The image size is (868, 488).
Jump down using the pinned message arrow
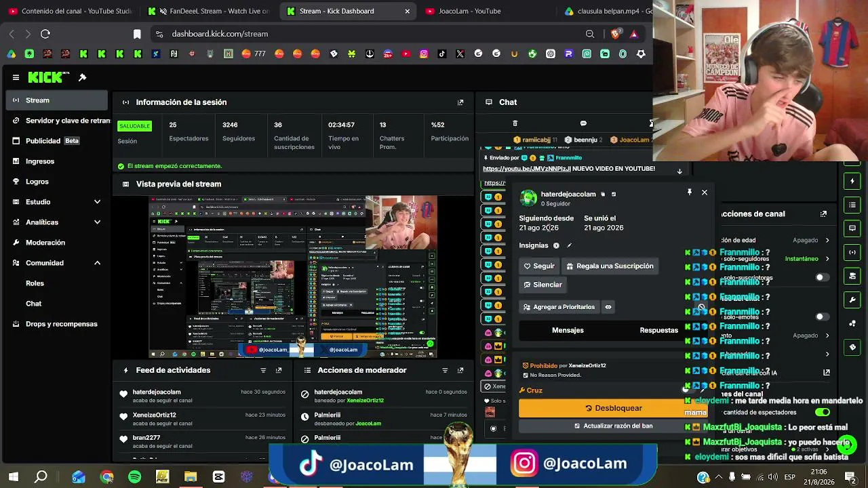coord(679,171)
